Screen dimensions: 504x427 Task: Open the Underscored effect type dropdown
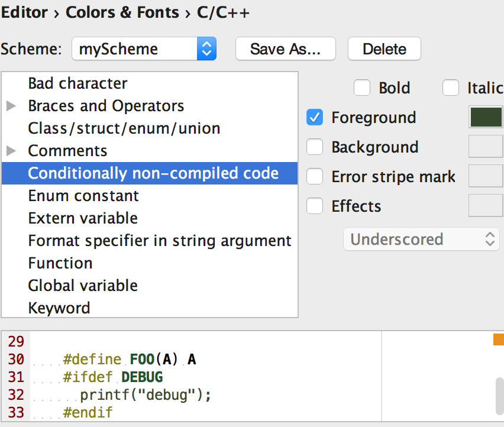[x=422, y=240]
